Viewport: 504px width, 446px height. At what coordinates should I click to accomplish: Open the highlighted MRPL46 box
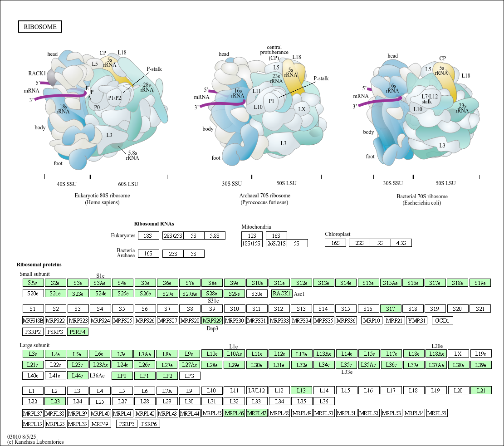coord(234,413)
